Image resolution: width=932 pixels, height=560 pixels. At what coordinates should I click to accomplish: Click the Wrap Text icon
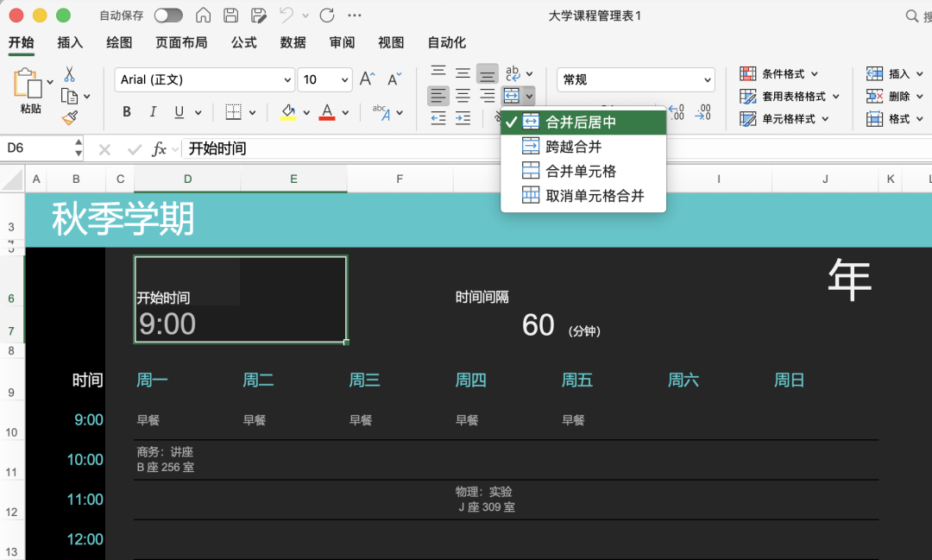click(513, 73)
